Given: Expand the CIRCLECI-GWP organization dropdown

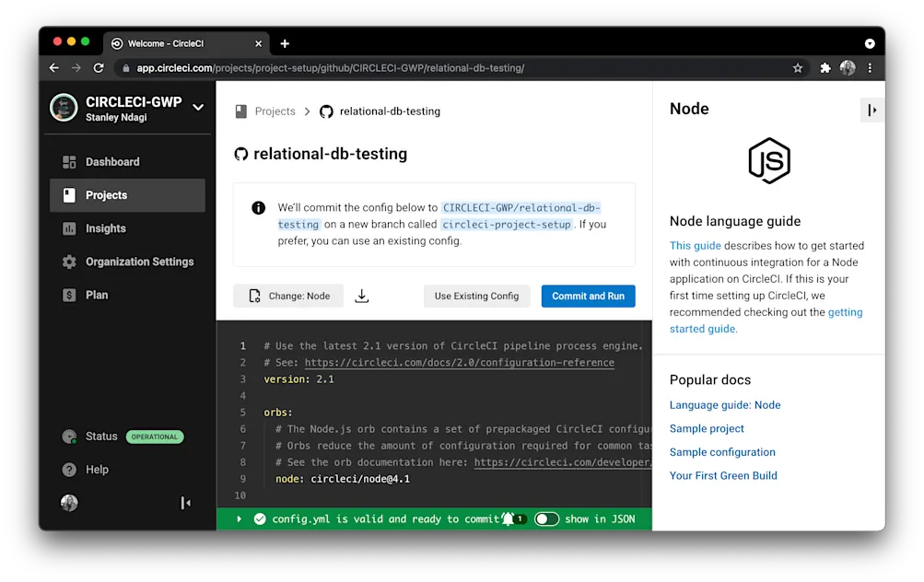Looking at the screenshot, I should point(197,107).
